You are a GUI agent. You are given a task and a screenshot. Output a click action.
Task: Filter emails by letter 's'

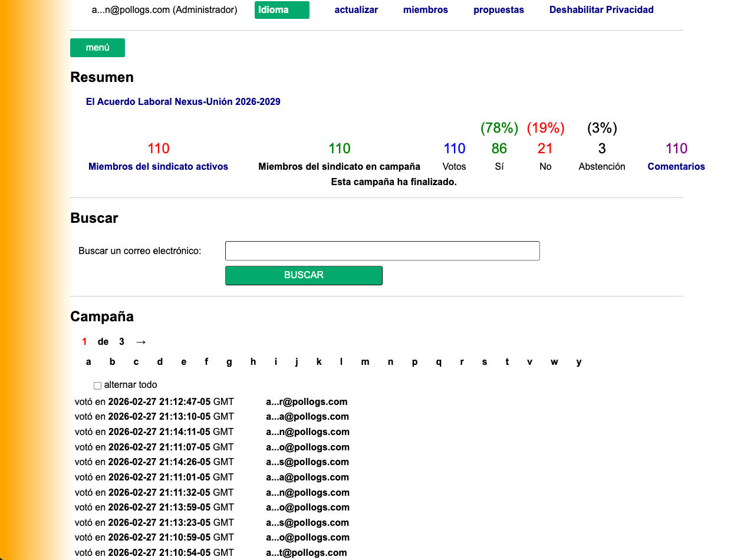pyautogui.click(x=484, y=362)
